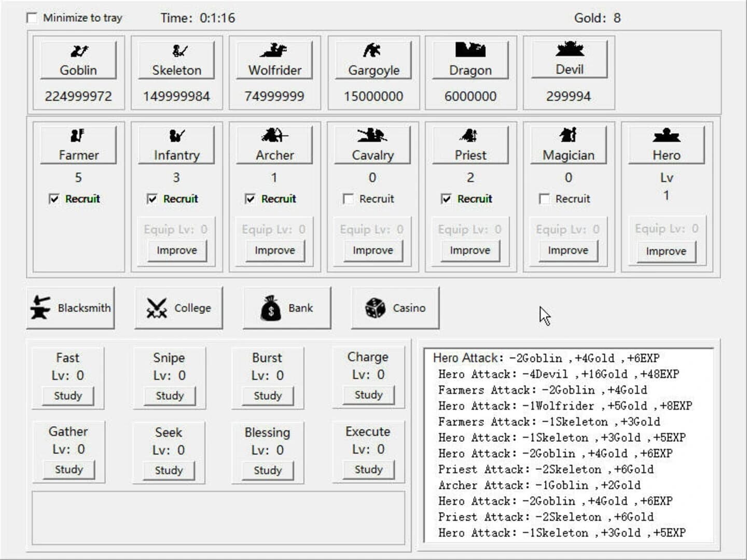Check Minimize to tray

32,18
